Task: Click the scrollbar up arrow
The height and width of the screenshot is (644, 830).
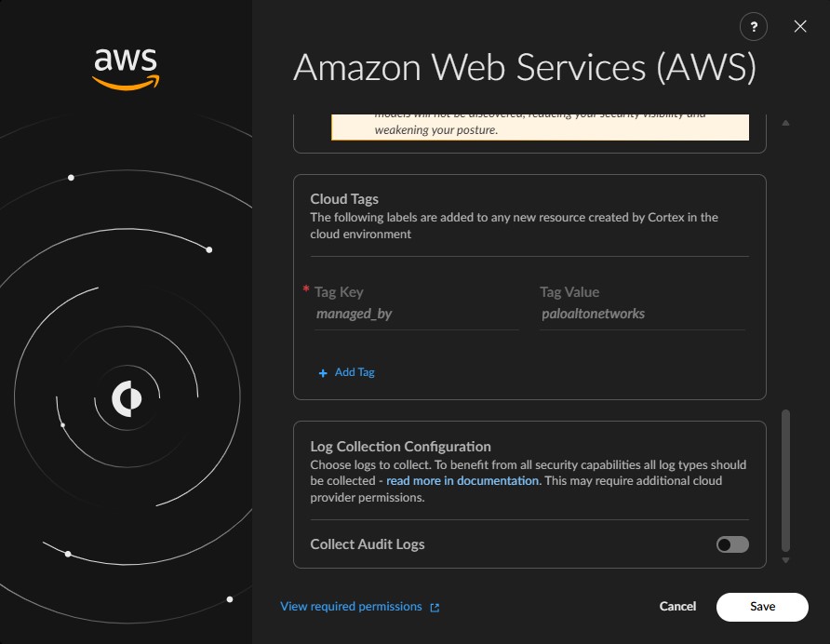Action: click(x=785, y=123)
